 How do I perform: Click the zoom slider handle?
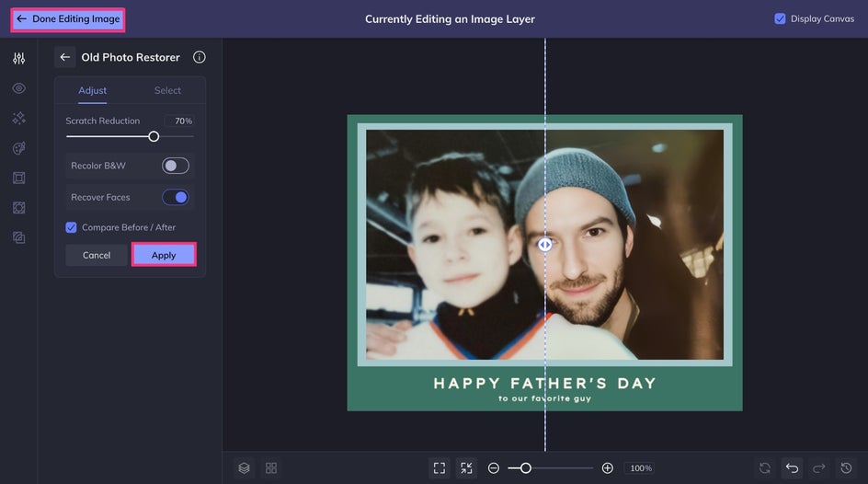[526, 468]
